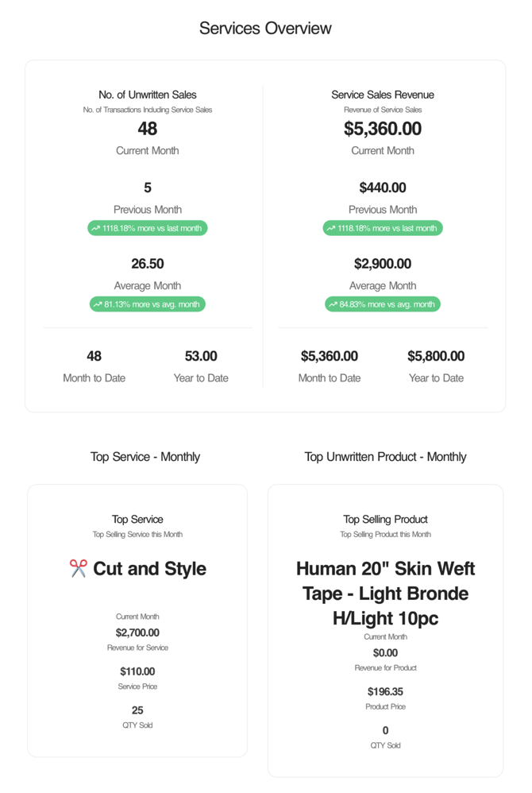Open the Human 20" Skin Weft Tape product title
This screenshot has width=532, height=793.
coord(385,594)
